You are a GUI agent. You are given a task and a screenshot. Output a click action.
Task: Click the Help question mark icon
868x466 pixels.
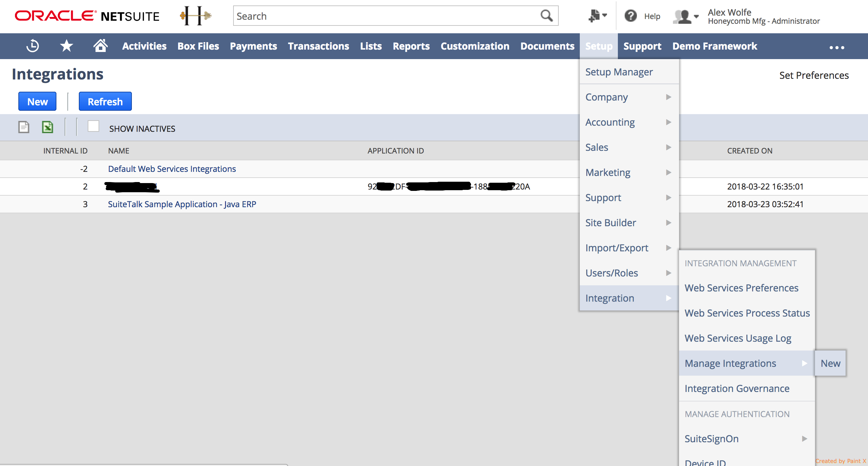[x=631, y=16]
